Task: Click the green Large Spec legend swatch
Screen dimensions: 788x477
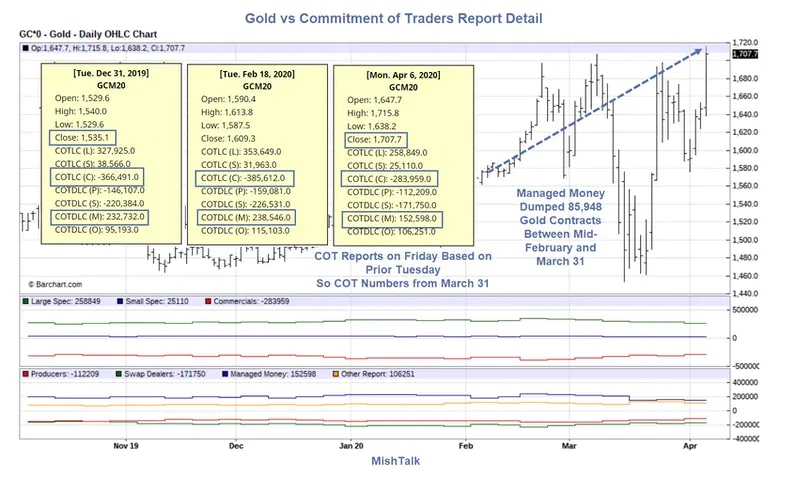Action: tap(25, 302)
